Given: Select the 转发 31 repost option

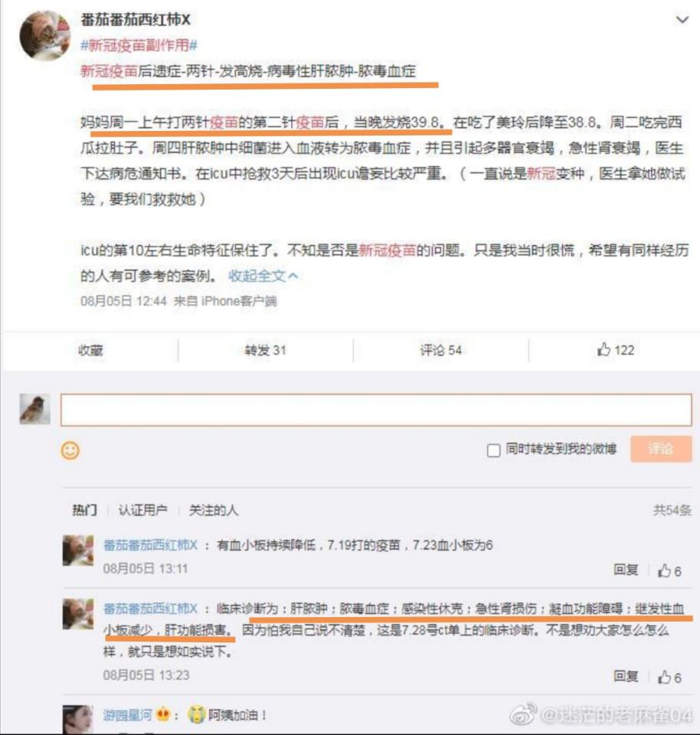Looking at the screenshot, I should [x=265, y=350].
